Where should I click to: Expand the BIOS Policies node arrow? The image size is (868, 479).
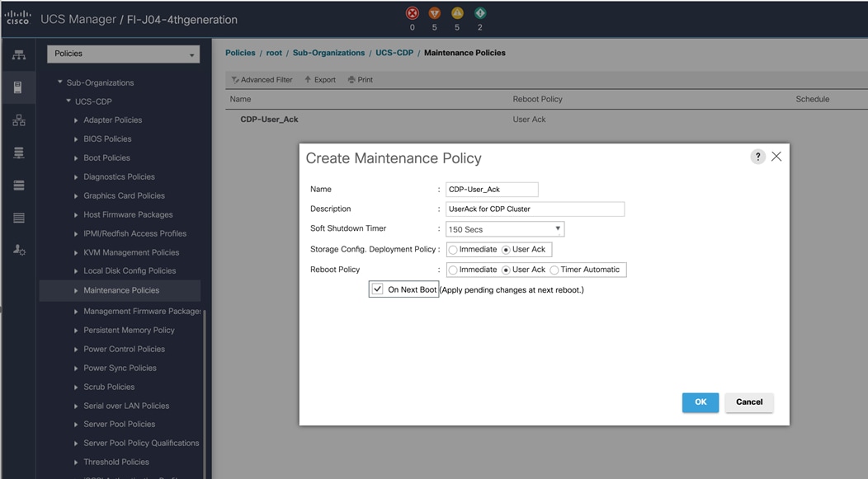pos(76,139)
